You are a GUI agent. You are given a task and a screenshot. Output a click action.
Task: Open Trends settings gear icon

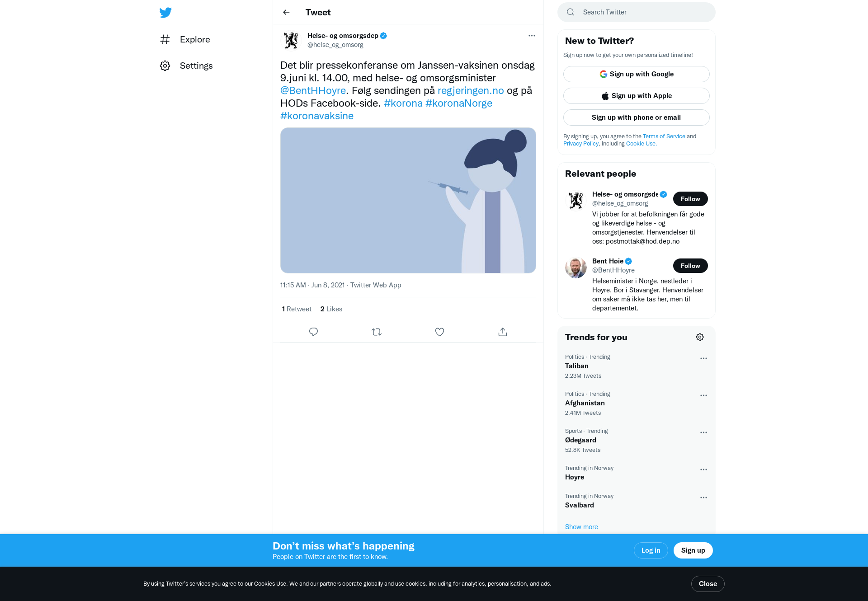(x=700, y=337)
